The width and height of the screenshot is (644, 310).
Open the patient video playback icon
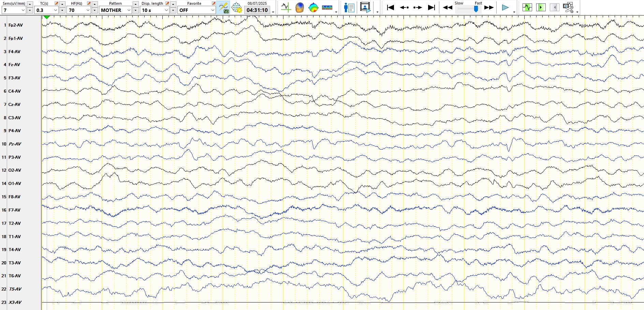365,7
